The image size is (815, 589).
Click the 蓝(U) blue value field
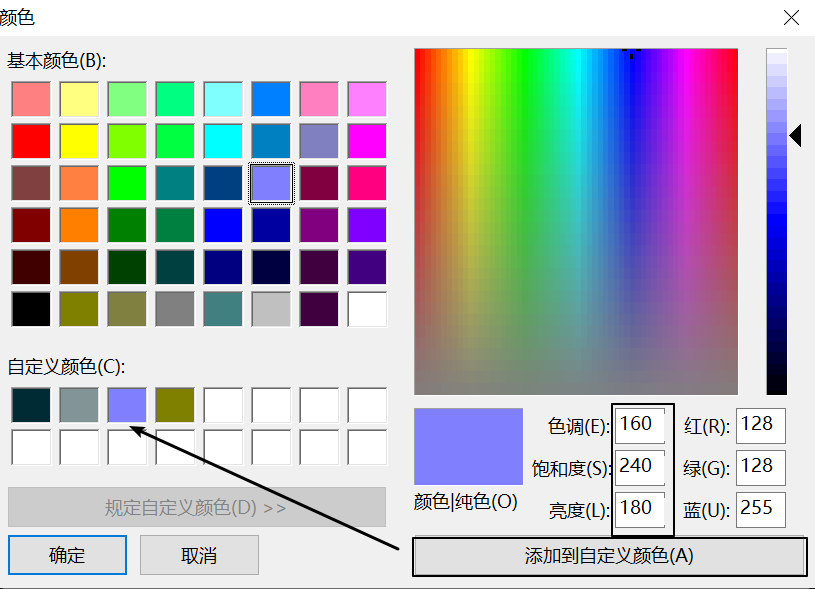pos(760,509)
